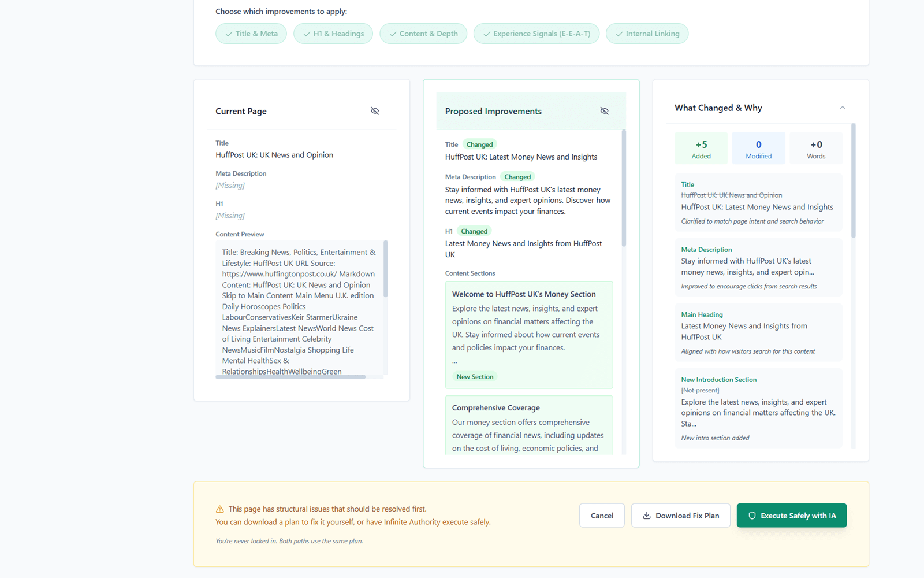Click the warning triangle icon in the notice

(x=220, y=509)
